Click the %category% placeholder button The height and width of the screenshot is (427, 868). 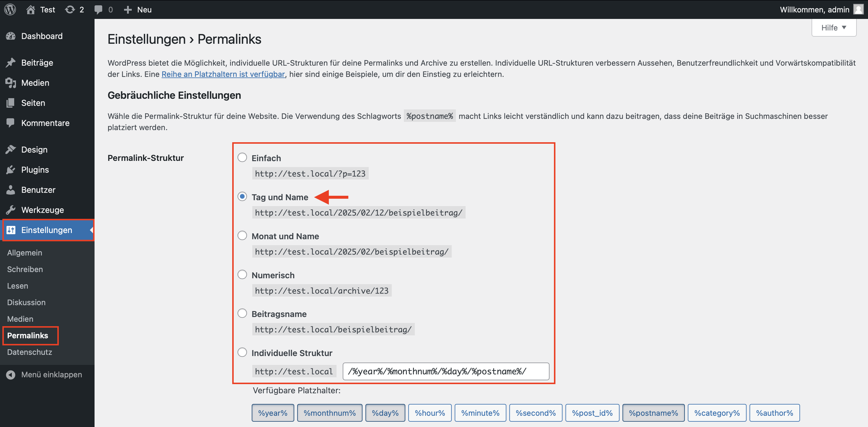tap(717, 413)
